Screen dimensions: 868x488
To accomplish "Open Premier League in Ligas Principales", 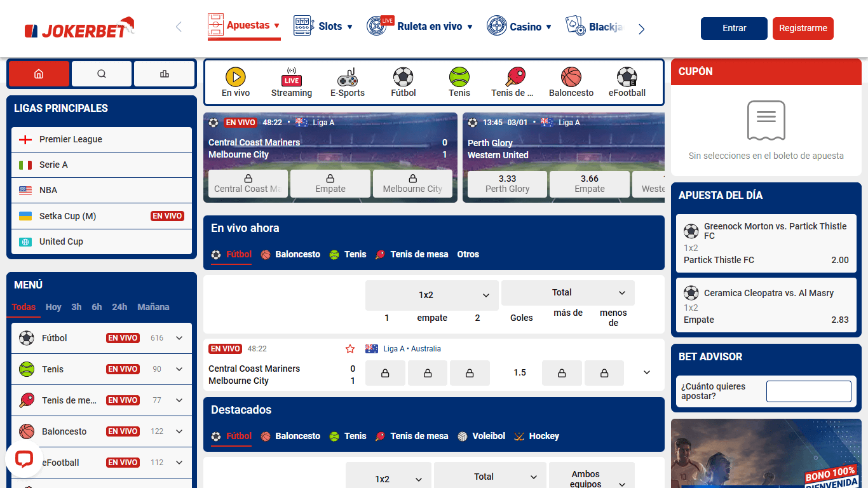I will coord(102,139).
